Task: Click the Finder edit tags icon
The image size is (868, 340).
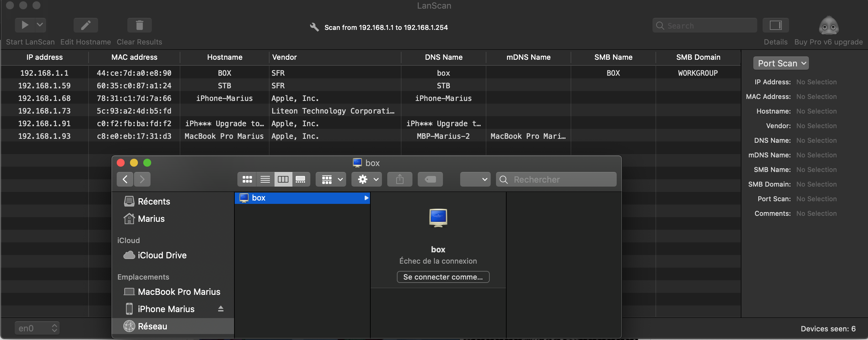Action: click(x=430, y=179)
